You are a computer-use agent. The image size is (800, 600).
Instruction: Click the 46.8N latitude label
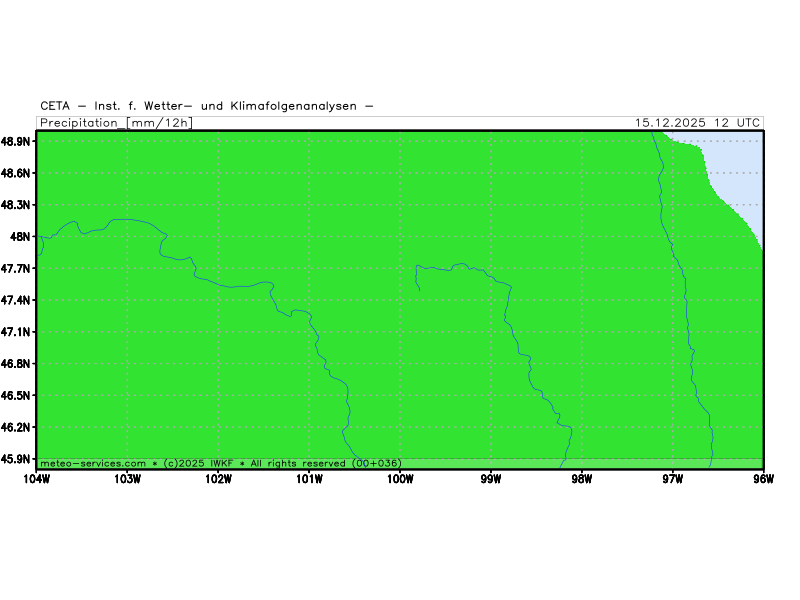pos(16,364)
